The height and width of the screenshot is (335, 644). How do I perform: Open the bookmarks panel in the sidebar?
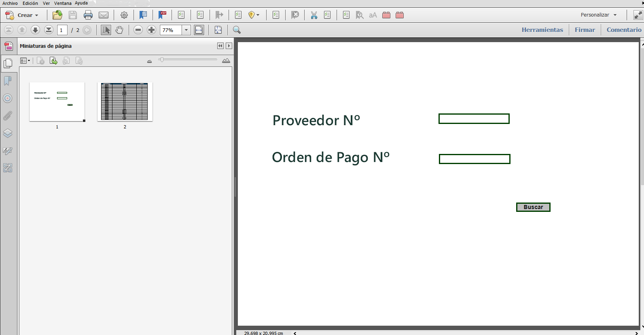tap(8, 81)
